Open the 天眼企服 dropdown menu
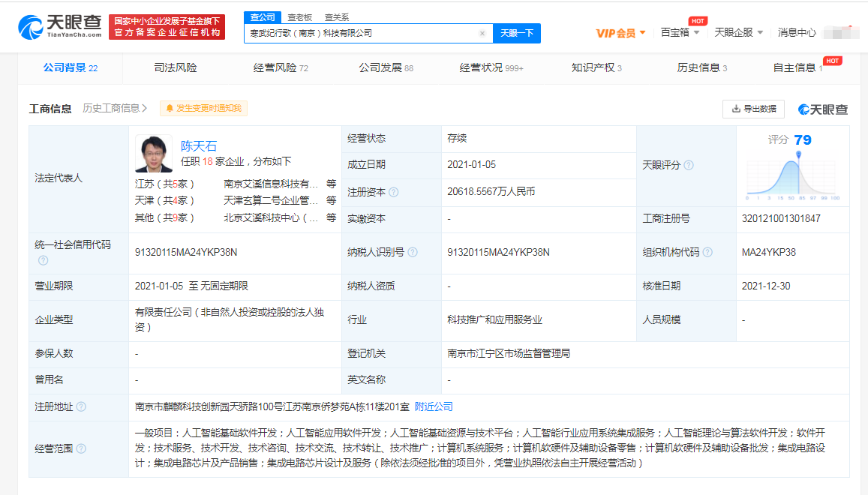Image resolution: width=868 pixels, height=495 pixels. click(x=738, y=33)
